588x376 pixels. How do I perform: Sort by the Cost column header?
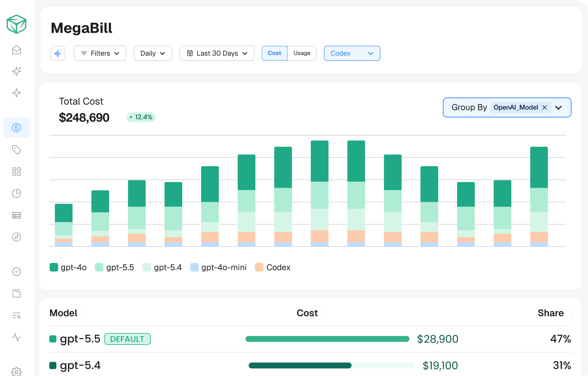[307, 313]
